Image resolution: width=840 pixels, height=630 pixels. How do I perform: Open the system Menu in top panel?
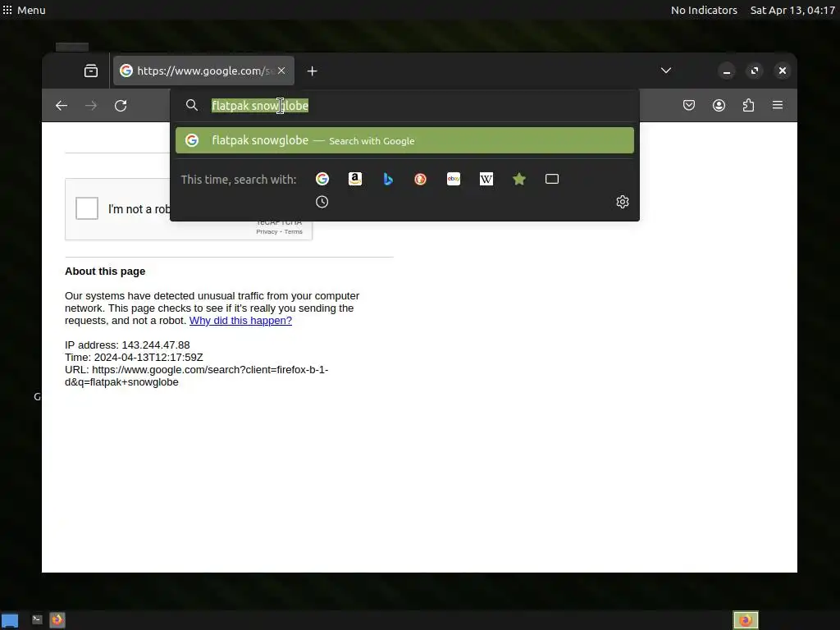(x=24, y=10)
